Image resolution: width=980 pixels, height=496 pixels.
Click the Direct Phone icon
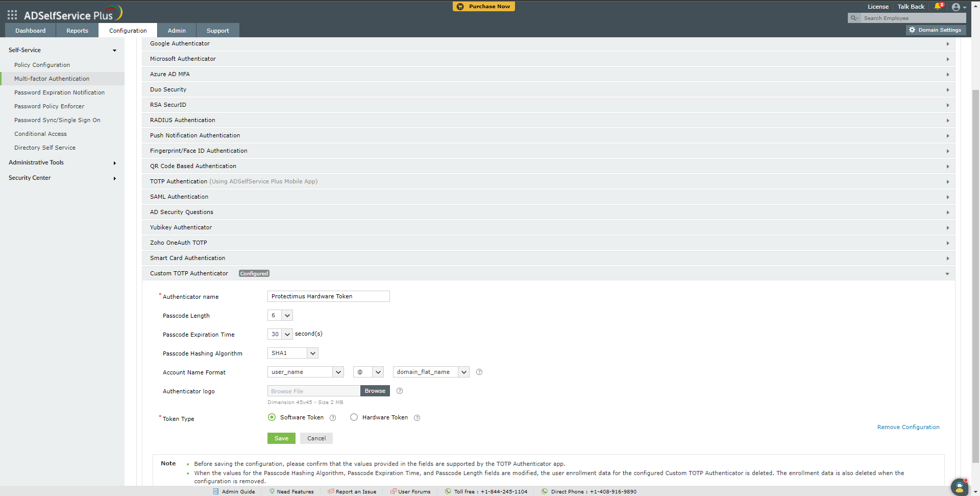545,491
